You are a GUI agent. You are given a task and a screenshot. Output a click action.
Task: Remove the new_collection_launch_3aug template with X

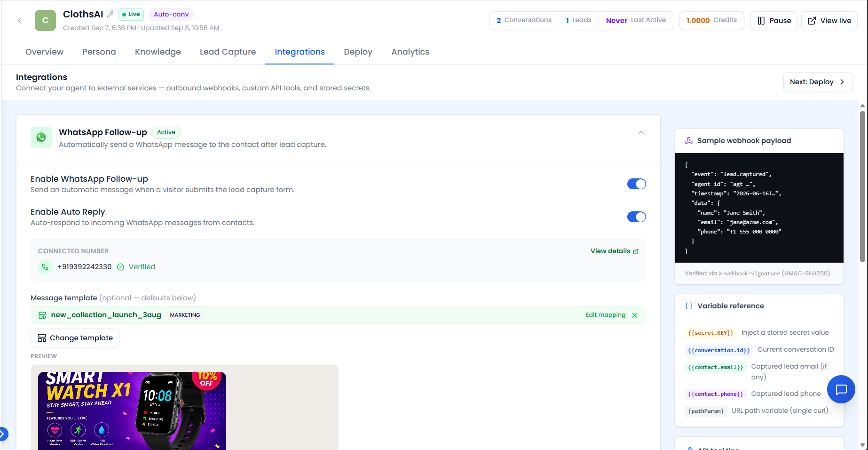[x=635, y=315]
